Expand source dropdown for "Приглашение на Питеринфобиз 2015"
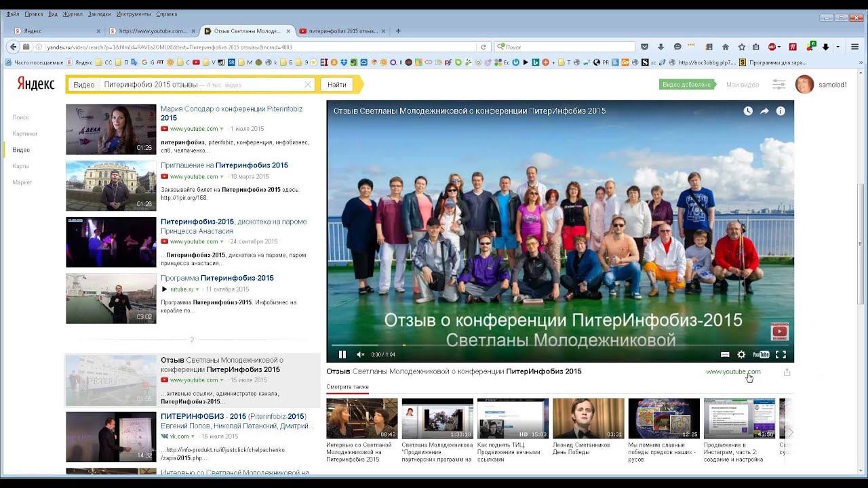 point(222,177)
